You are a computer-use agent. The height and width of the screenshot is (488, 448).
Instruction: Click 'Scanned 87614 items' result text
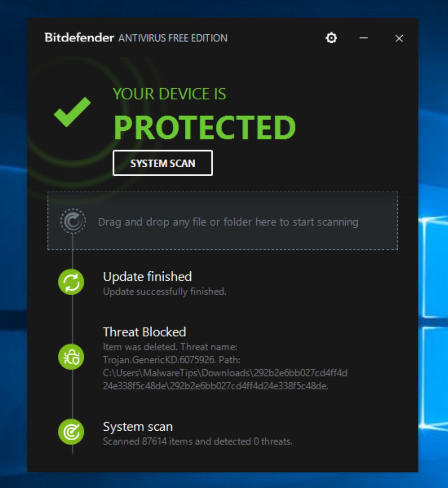(198, 441)
